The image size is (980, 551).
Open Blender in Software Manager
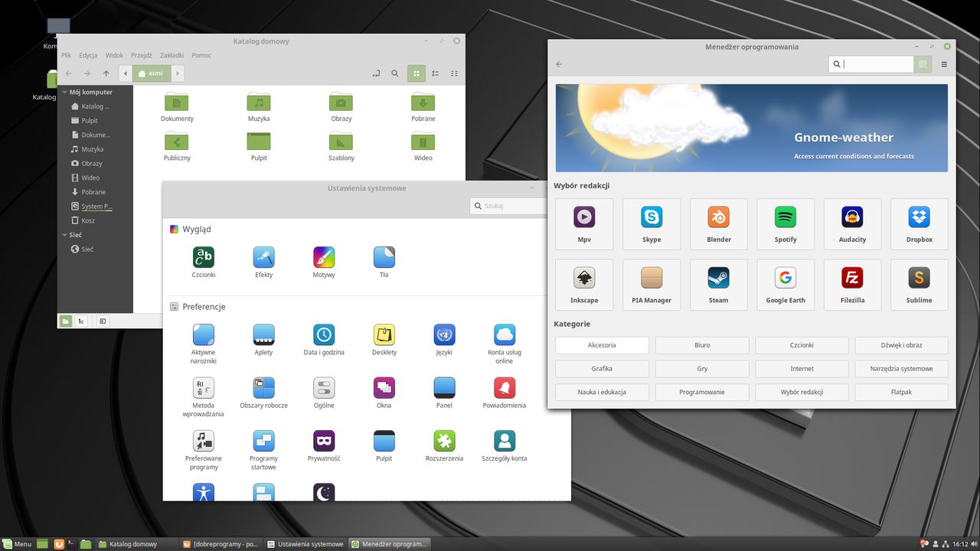pos(718,224)
